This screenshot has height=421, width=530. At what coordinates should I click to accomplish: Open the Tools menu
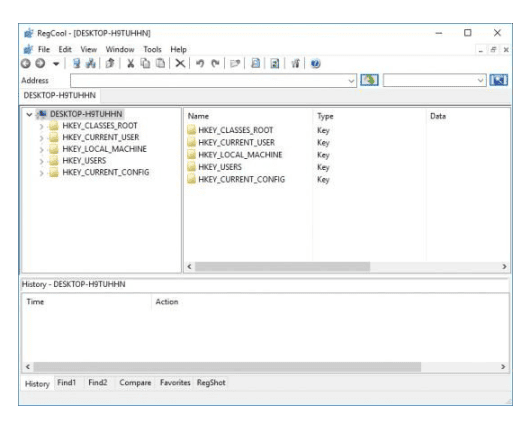click(x=152, y=49)
